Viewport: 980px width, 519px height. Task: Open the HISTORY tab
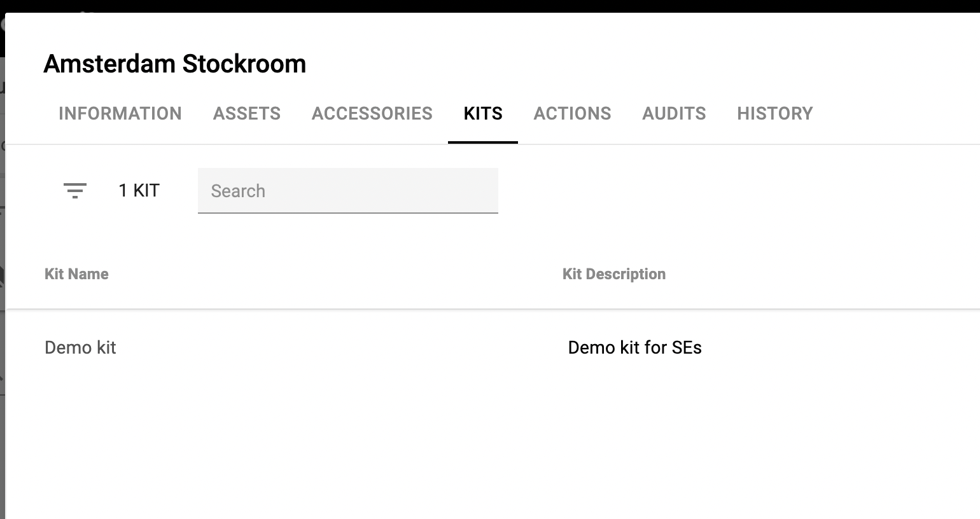click(774, 114)
